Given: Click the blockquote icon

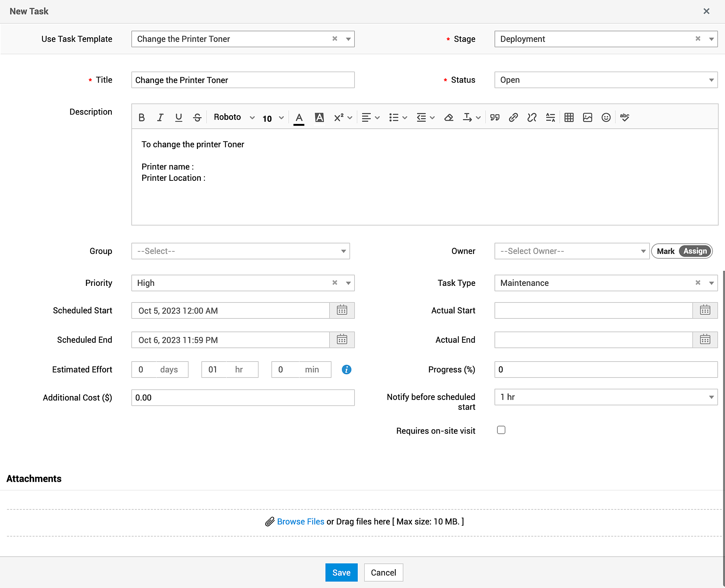Looking at the screenshot, I should (x=494, y=117).
